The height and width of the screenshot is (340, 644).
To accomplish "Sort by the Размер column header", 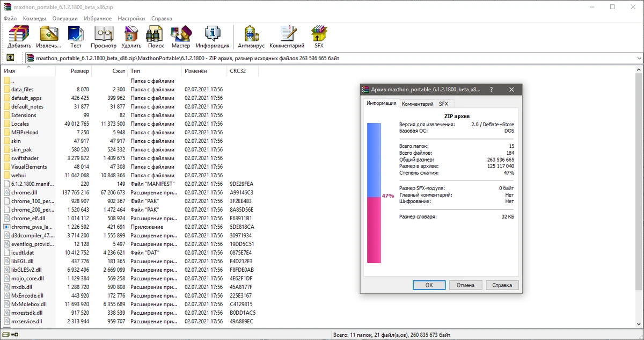I will 74,71.
